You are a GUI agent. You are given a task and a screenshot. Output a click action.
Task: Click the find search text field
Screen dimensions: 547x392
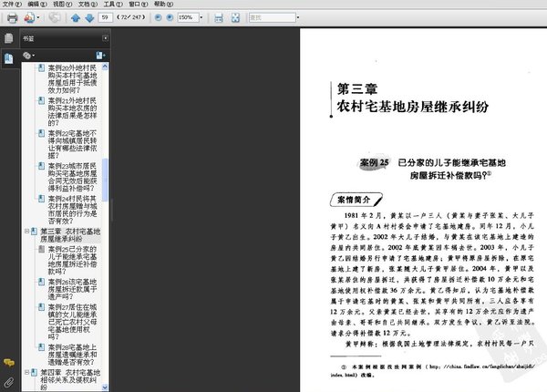pos(272,17)
